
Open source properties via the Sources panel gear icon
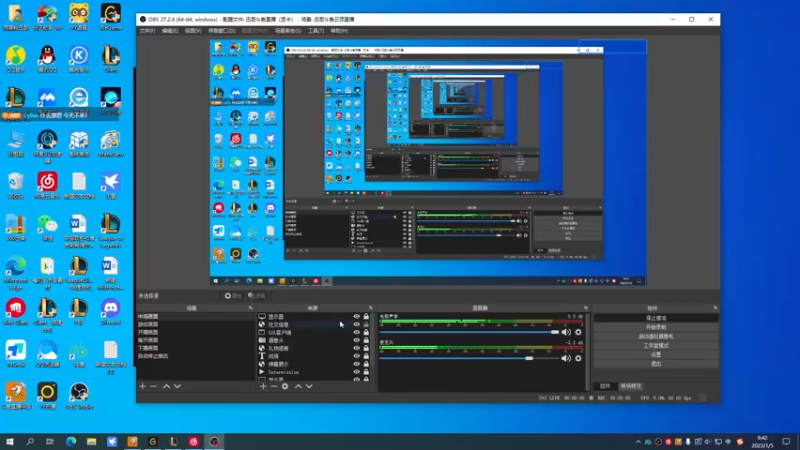(x=285, y=386)
